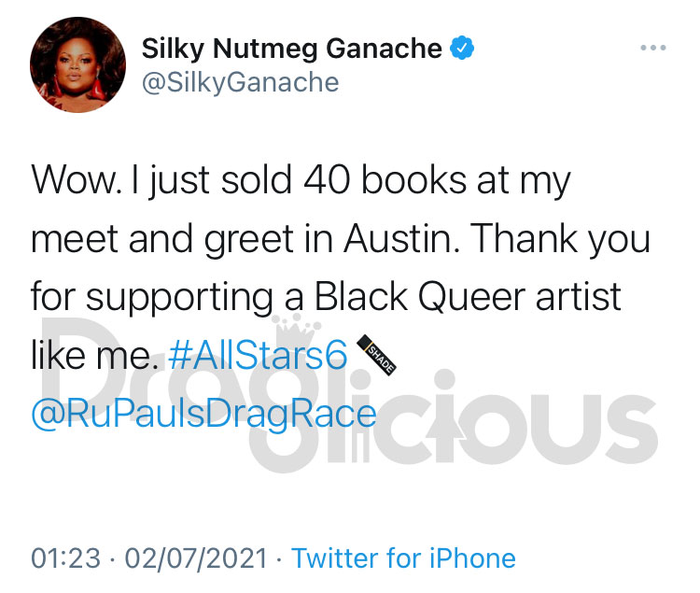
Task: Click the words 'Thank you' in the tweet
Action: coord(560,240)
